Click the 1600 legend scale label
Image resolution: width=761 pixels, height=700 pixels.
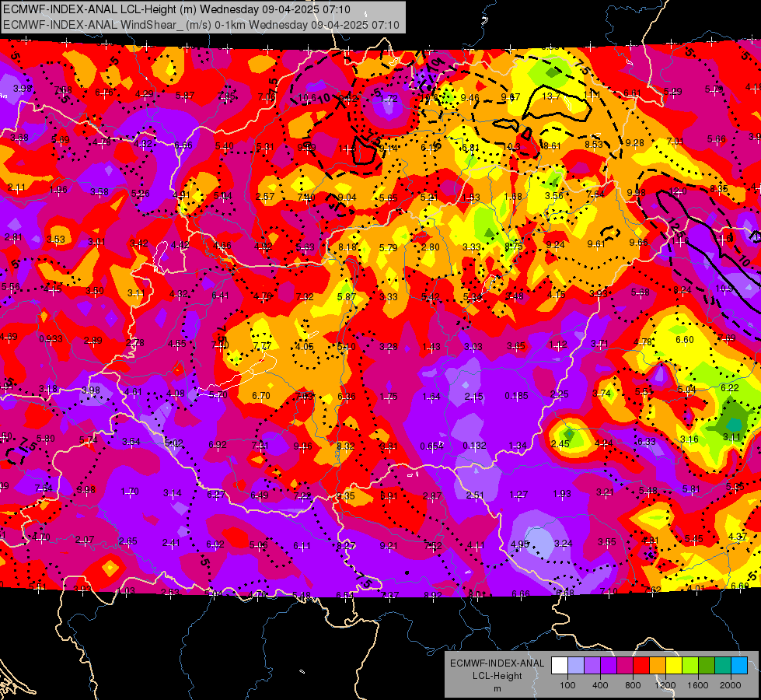[698, 685]
